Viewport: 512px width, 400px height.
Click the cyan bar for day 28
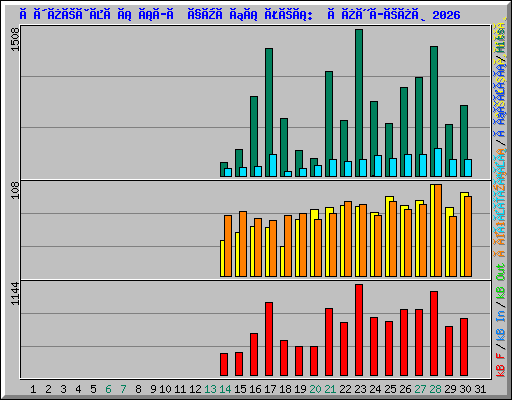click(x=438, y=162)
